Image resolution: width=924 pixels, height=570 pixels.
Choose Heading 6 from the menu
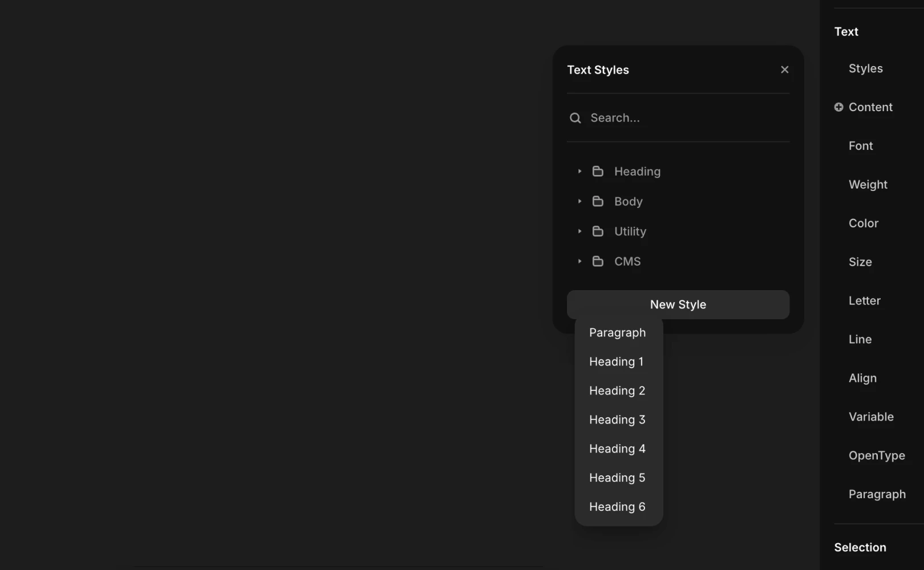click(619, 507)
